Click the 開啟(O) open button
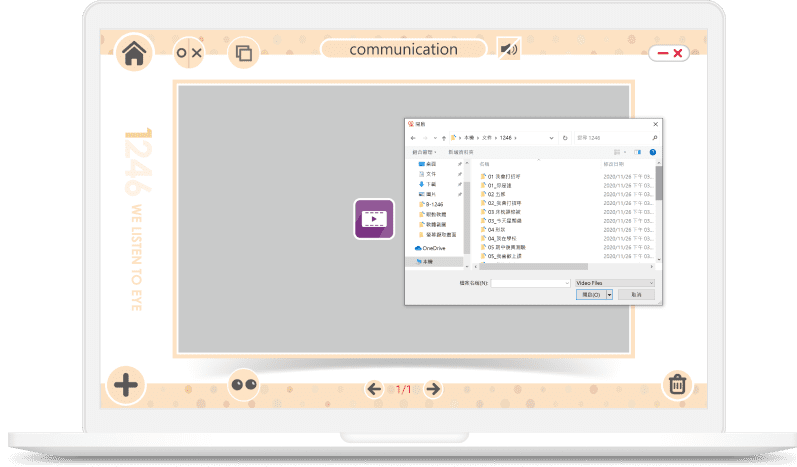 pos(589,295)
